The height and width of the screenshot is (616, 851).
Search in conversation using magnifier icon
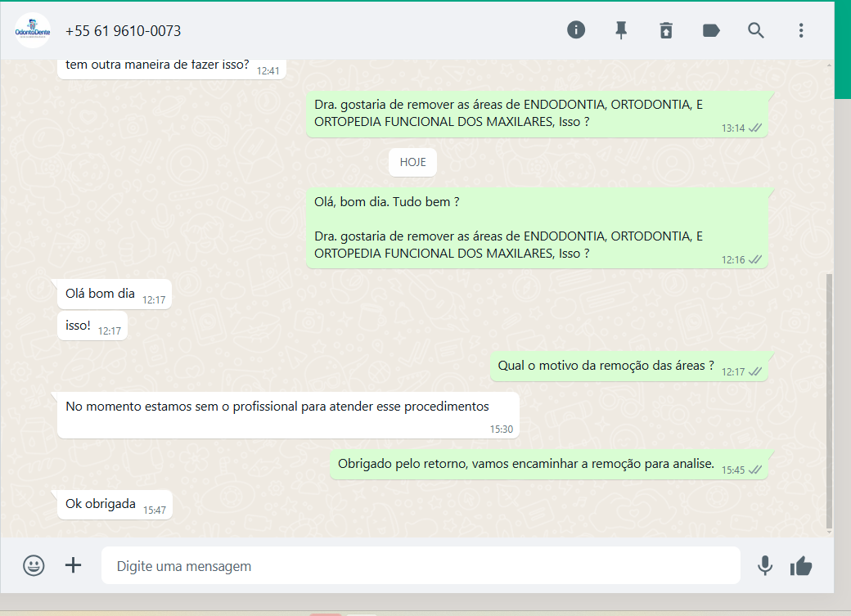[756, 30]
